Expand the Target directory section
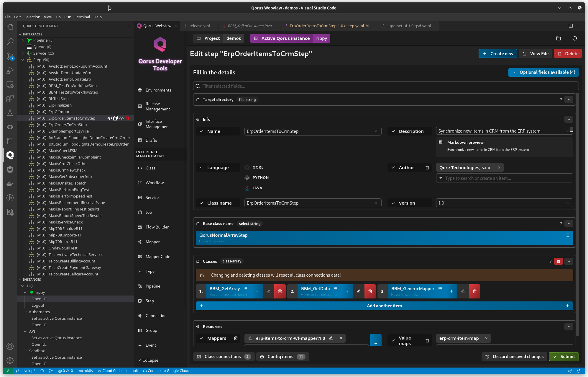The width and height of the screenshot is (588, 377). [569, 100]
